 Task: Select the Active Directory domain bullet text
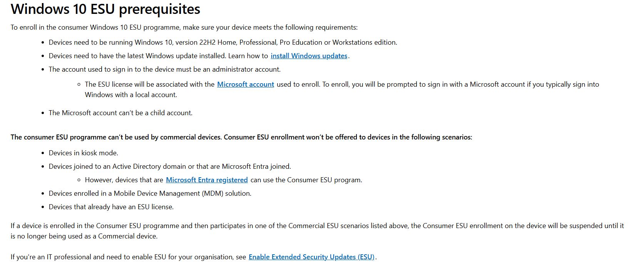[x=169, y=166]
